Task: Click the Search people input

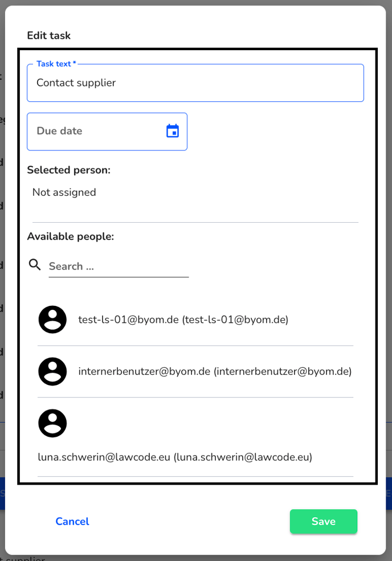Action: (x=119, y=267)
